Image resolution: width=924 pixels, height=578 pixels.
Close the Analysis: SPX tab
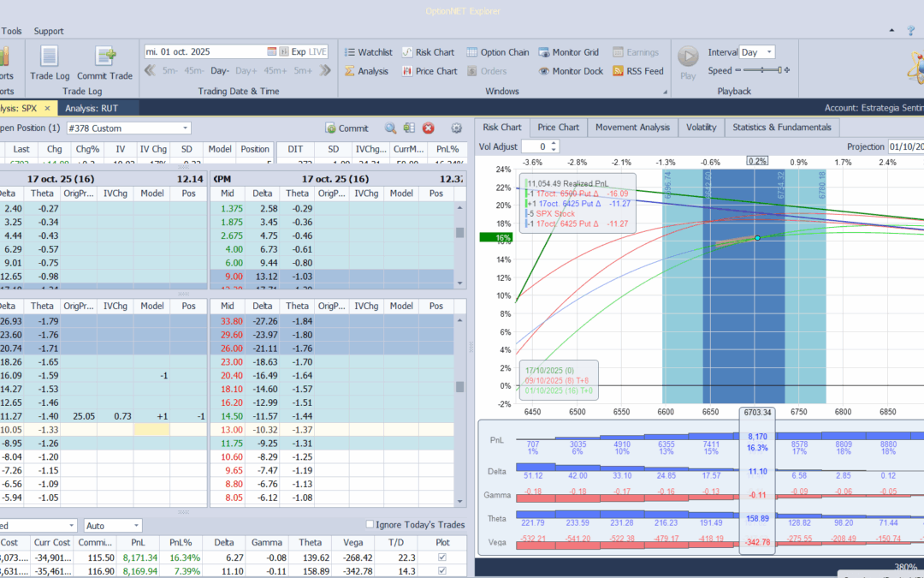48,109
